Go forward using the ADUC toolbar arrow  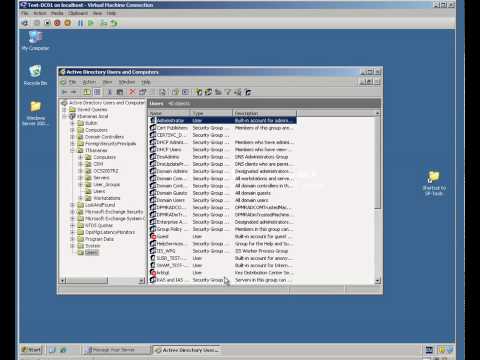(x=74, y=92)
